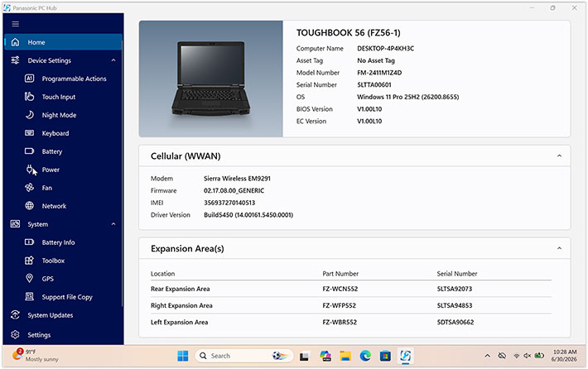Click the Support File Copy icon
The height and width of the screenshot is (369, 588).
(x=29, y=296)
